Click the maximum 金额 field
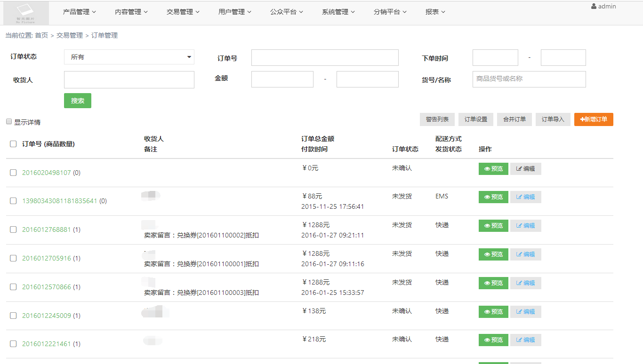This screenshot has height=364, width=643. (x=368, y=79)
